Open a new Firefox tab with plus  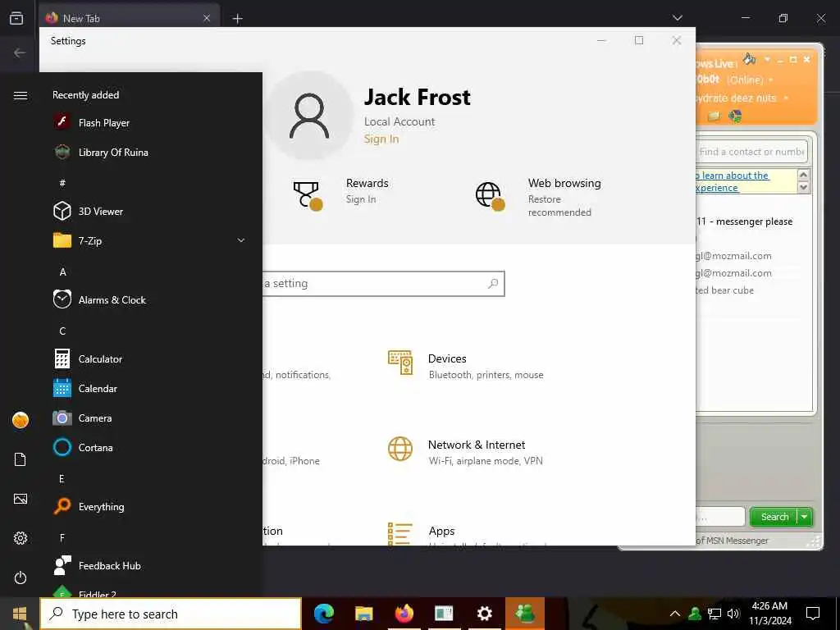(x=237, y=19)
